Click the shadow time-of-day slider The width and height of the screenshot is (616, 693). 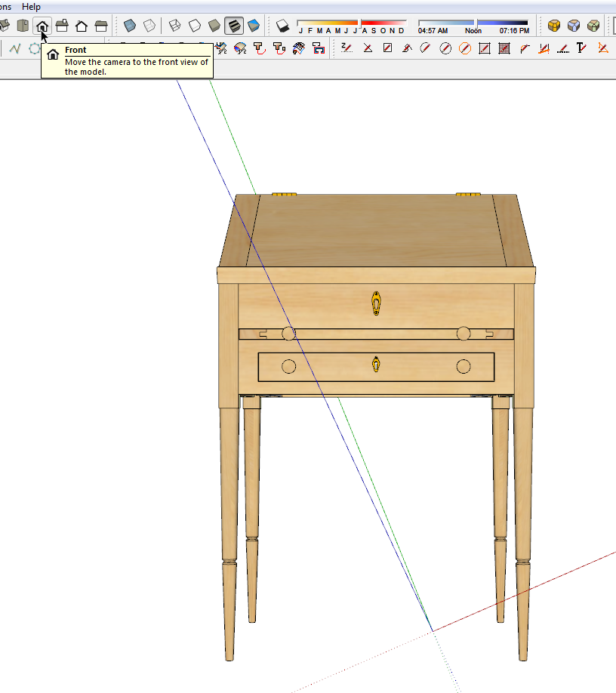(473, 23)
